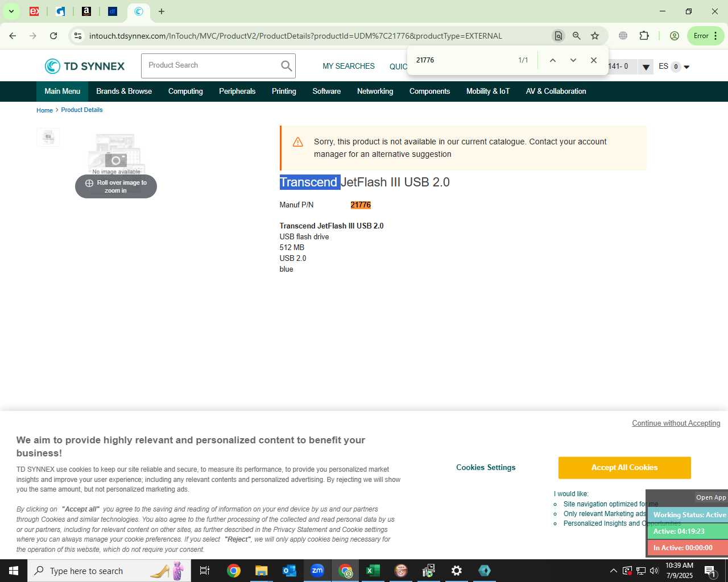Show hidden system tray icons

[613, 571]
